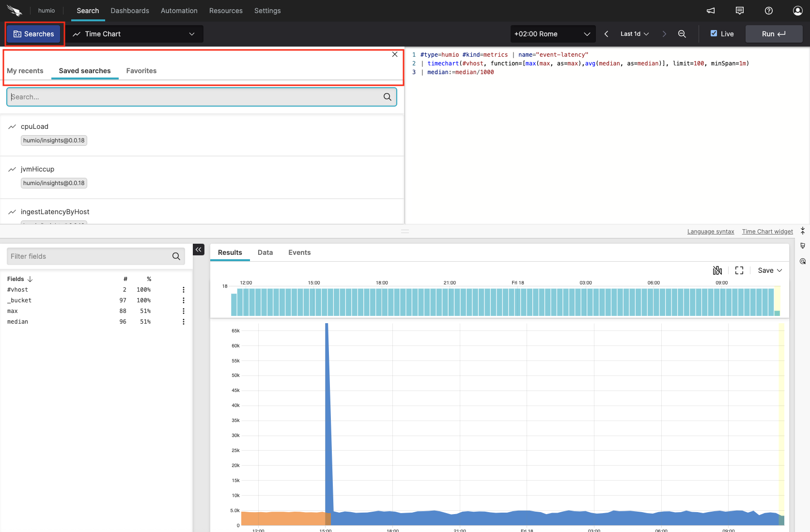Viewport: 810px width, 532px height.
Task: Select the interactions pointer icon on right edge
Action: point(802,261)
